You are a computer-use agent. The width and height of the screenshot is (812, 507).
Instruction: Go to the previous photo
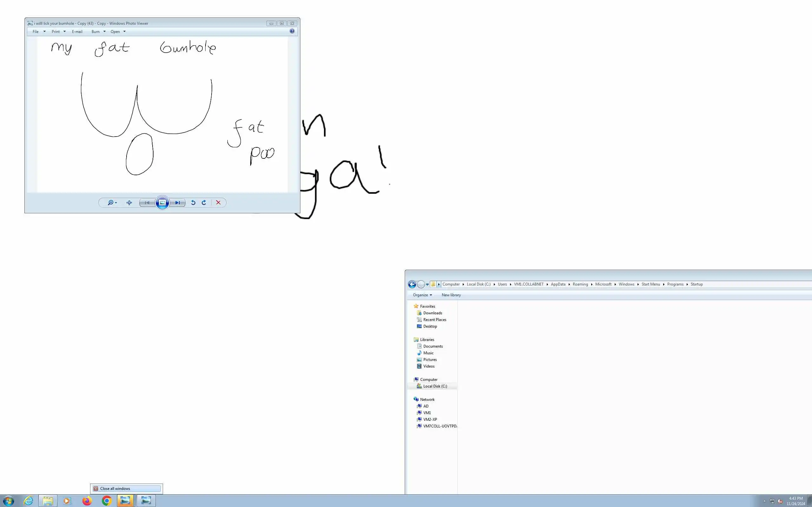(x=147, y=202)
